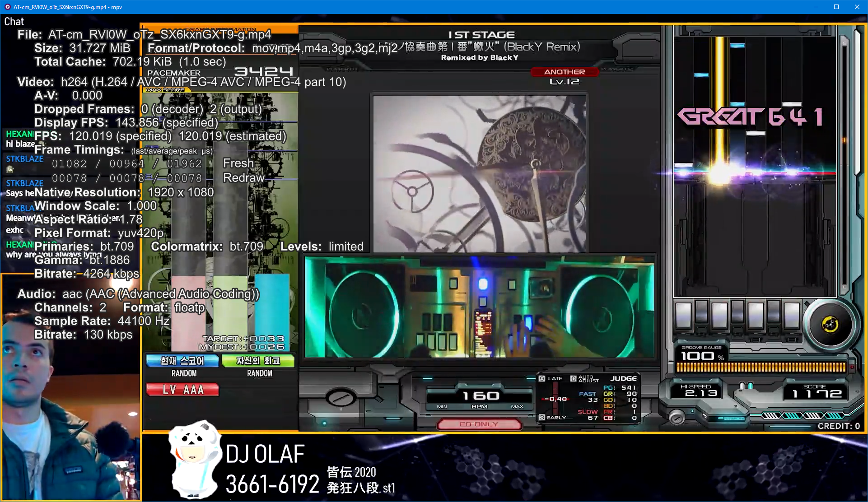This screenshot has width=868, height=502.
Task: Click the Dropped Frames line
Action: point(148,109)
